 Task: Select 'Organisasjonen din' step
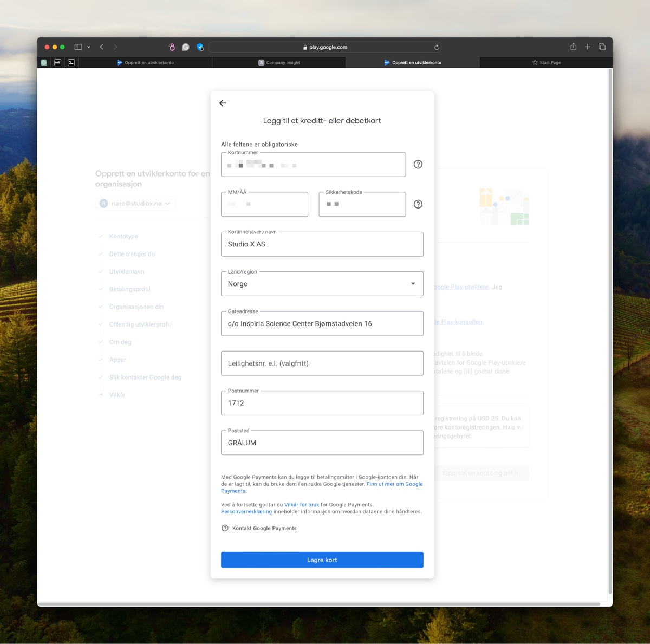pyautogui.click(x=136, y=307)
